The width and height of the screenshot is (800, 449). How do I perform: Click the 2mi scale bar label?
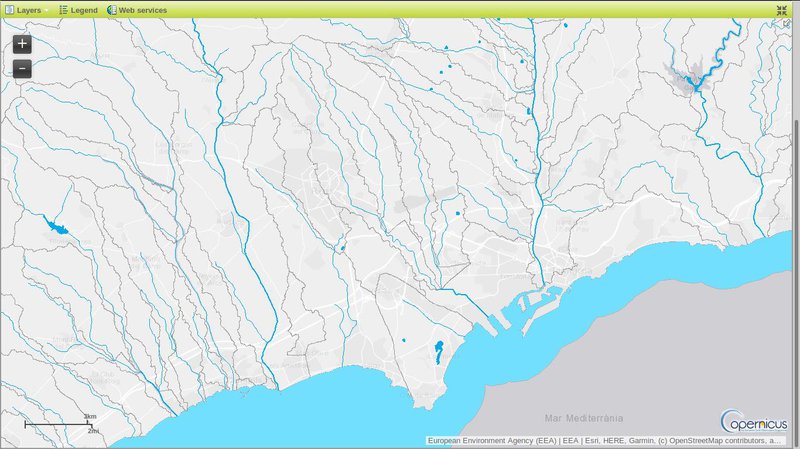(x=93, y=431)
